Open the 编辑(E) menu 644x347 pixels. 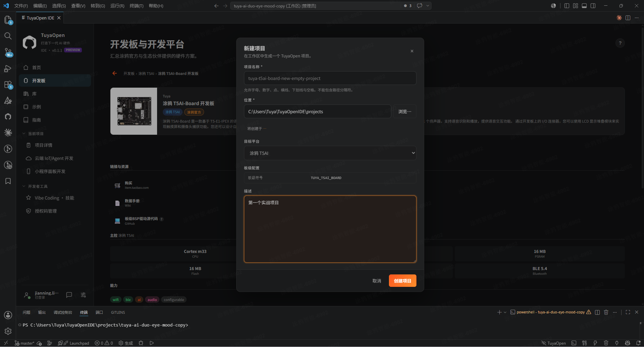click(x=40, y=6)
